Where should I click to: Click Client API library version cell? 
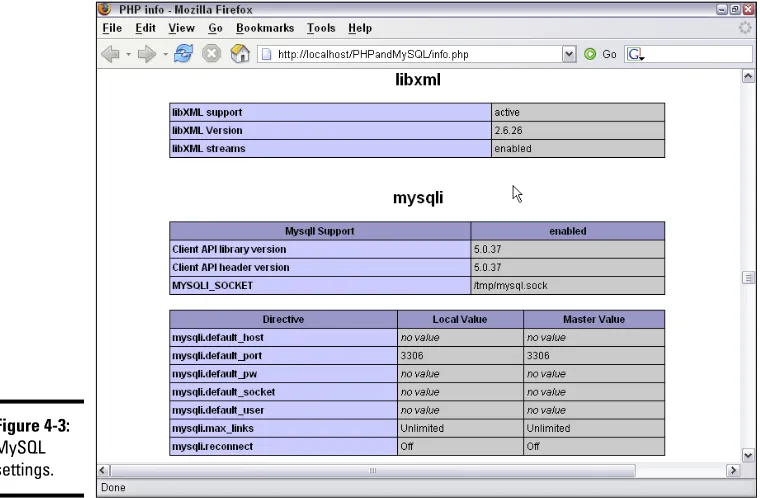pyautogui.click(x=320, y=249)
